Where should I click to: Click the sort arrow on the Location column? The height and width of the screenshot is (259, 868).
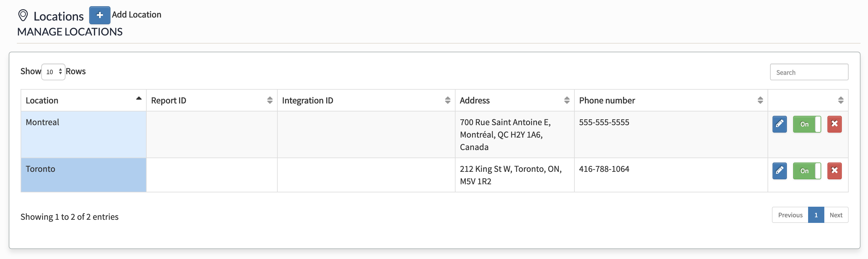pos(139,99)
